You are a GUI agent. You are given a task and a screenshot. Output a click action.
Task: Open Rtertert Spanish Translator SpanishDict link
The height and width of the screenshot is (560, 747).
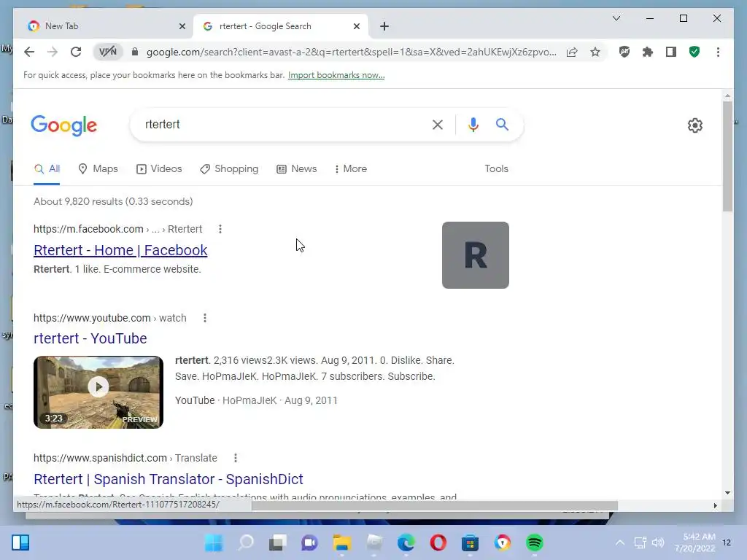[x=169, y=479]
